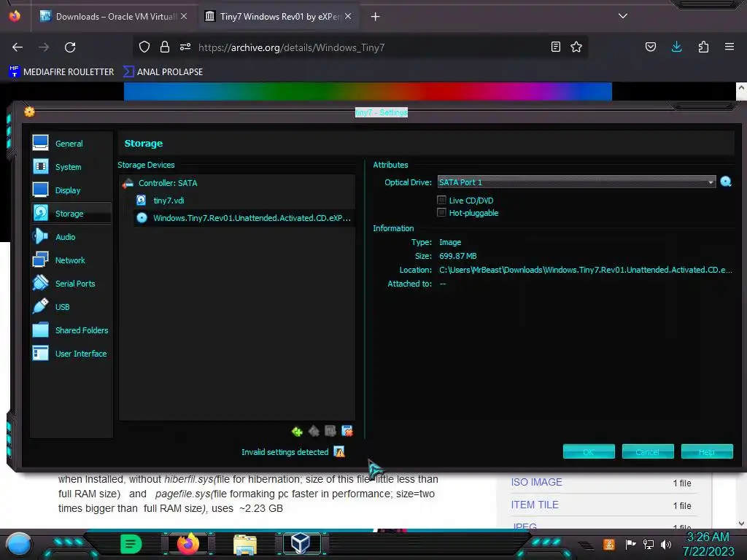Open the Firefox extensions icon
This screenshot has height=560, width=747.
(x=703, y=47)
